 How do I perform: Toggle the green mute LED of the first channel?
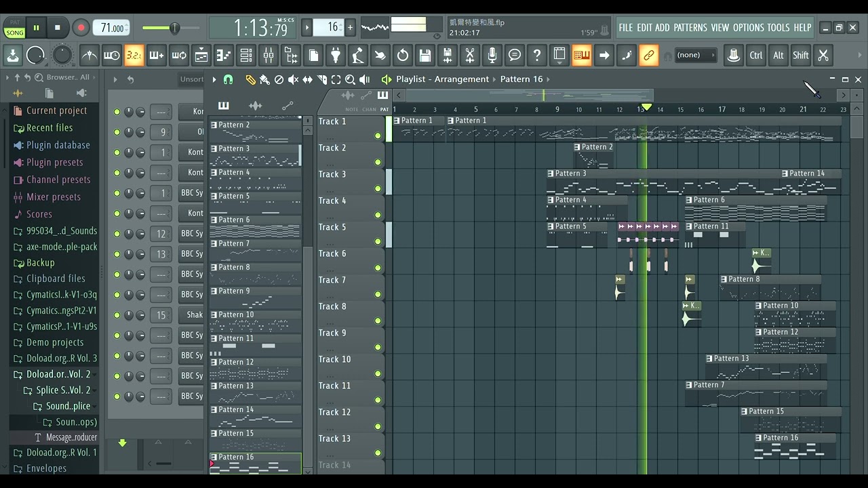click(117, 112)
